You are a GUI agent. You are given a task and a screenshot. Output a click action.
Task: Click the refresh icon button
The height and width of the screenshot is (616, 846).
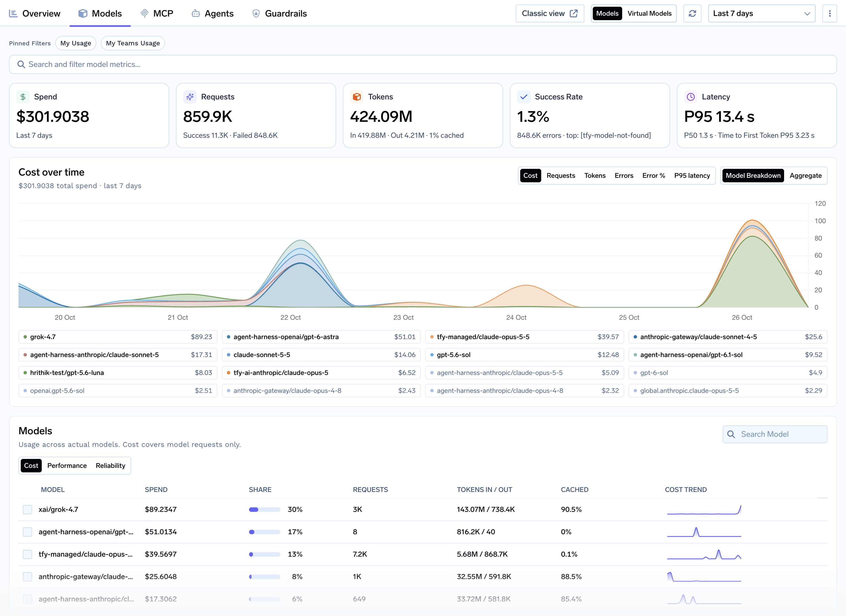coord(692,13)
